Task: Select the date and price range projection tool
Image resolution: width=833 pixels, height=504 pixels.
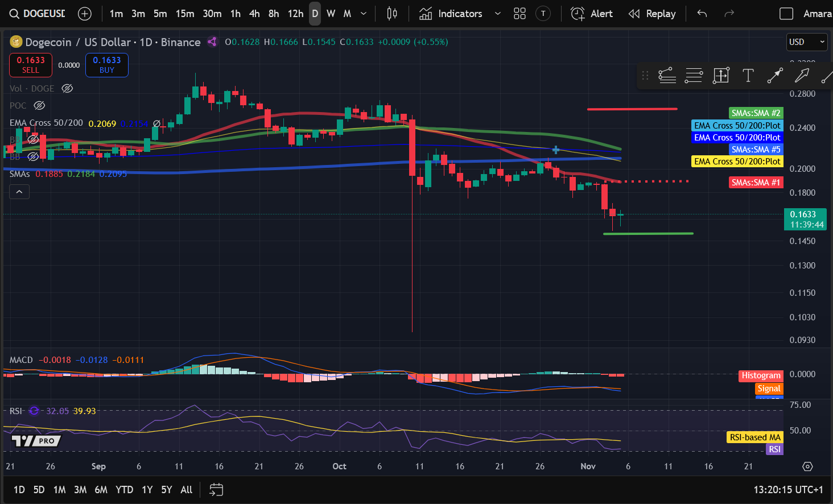Action: (x=721, y=75)
